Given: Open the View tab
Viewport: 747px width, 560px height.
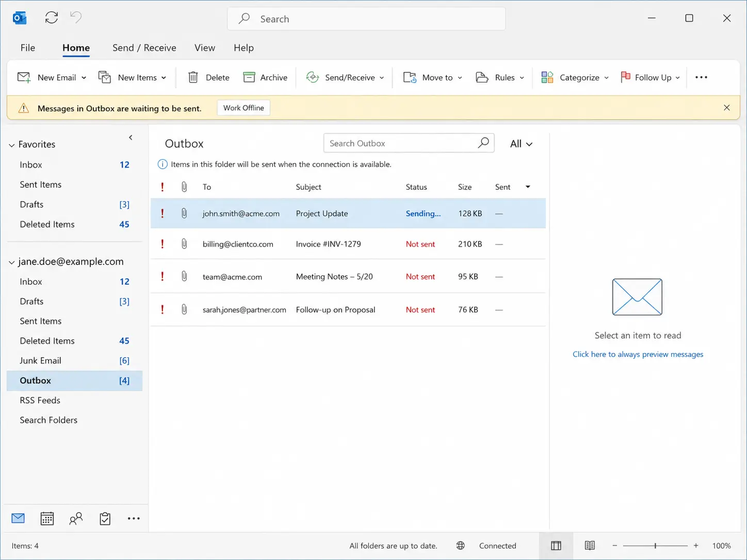Looking at the screenshot, I should [205, 47].
